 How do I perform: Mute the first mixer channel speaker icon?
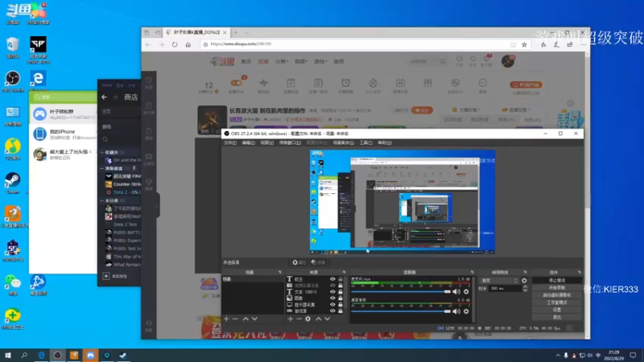coord(456,292)
